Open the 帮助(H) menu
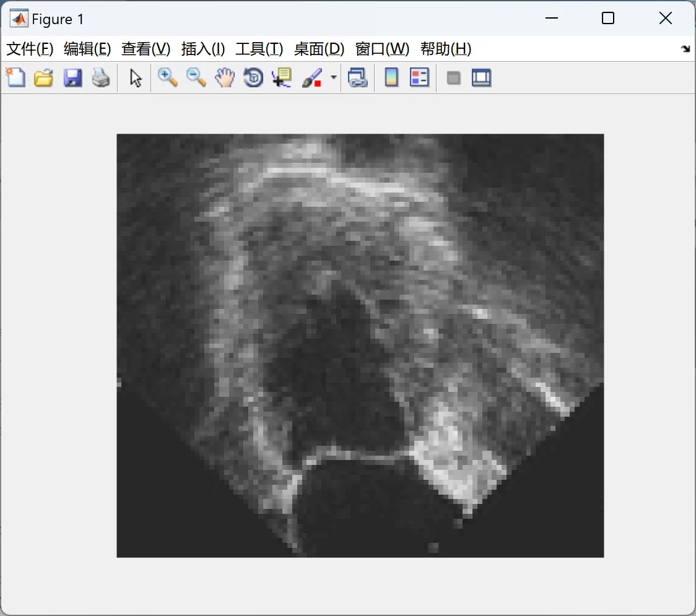 click(446, 49)
